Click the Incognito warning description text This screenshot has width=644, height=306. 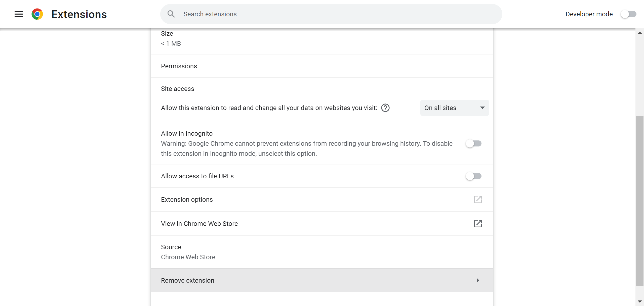307,148
